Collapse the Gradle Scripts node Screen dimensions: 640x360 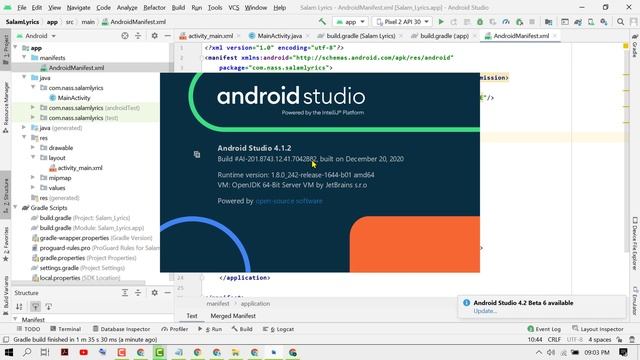[16, 208]
